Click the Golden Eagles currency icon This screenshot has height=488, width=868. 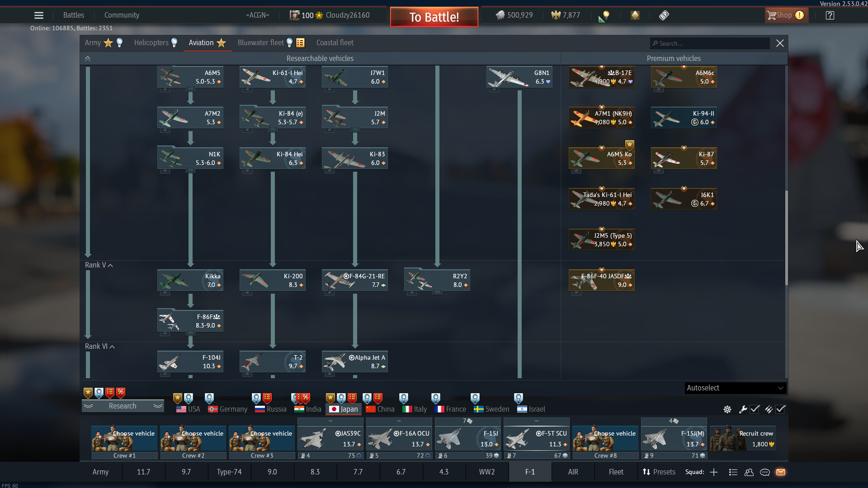pos(556,15)
